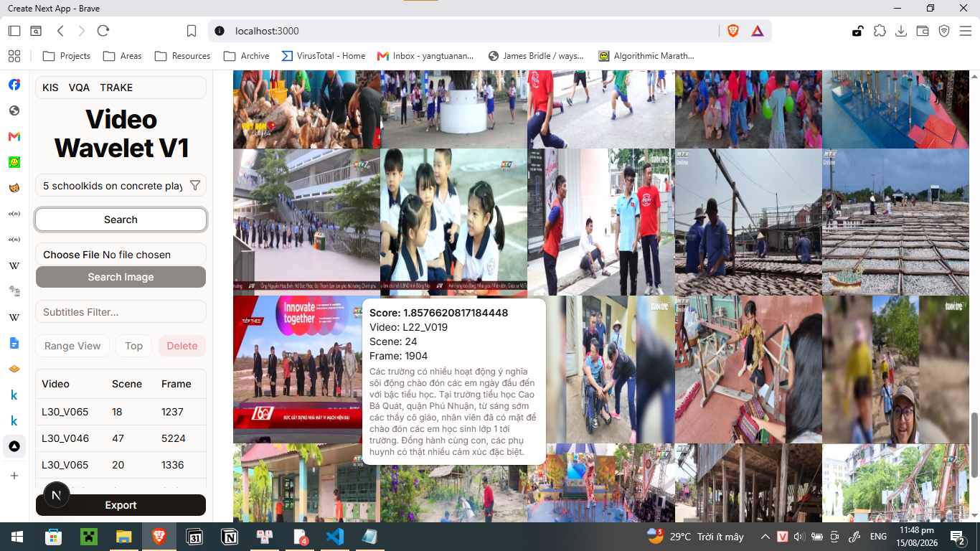The image size is (980, 551).
Task: Click the page's vertical scrollbar thumb
Action: [x=974, y=445]
